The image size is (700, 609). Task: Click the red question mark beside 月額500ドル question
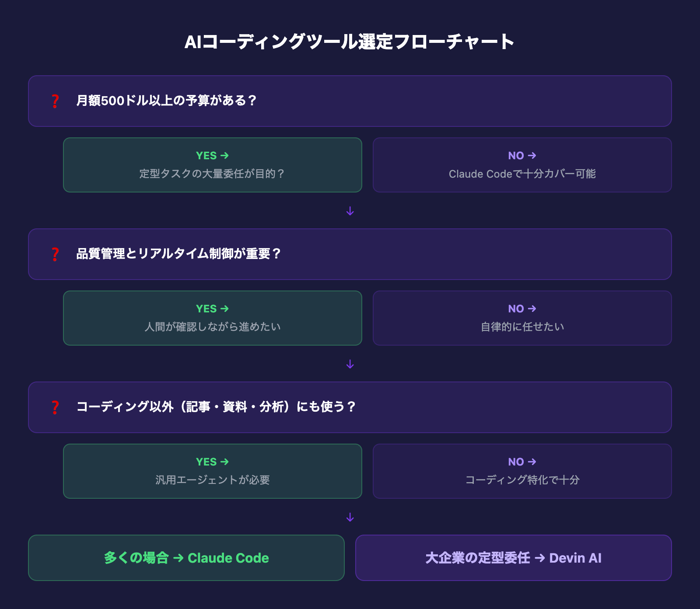click(x=55, y=101)
